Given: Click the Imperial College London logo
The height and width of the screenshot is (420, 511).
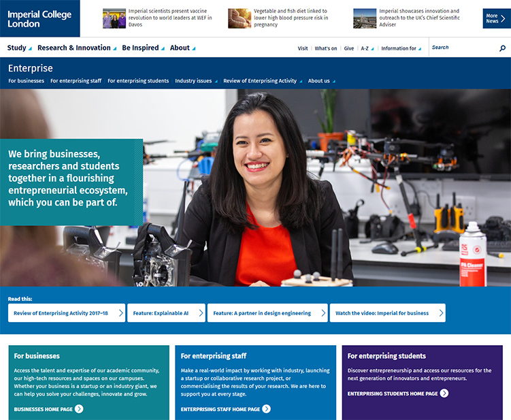Looking at the screenshot, I should [39, 18].
